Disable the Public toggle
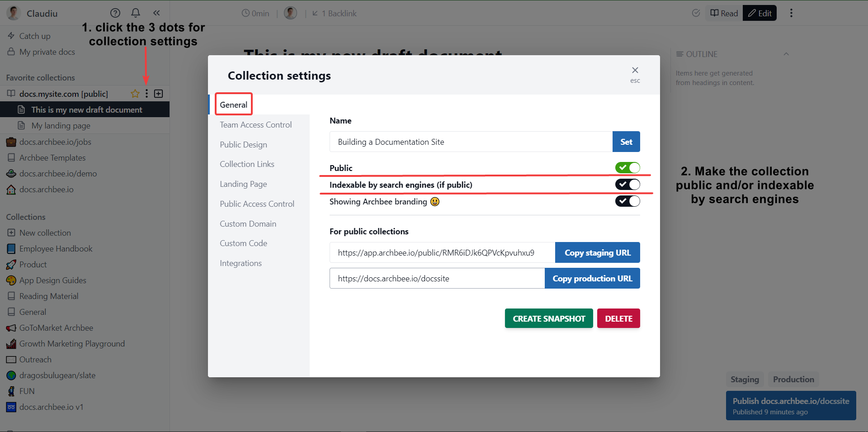868x432 pixels. [627, 167]
